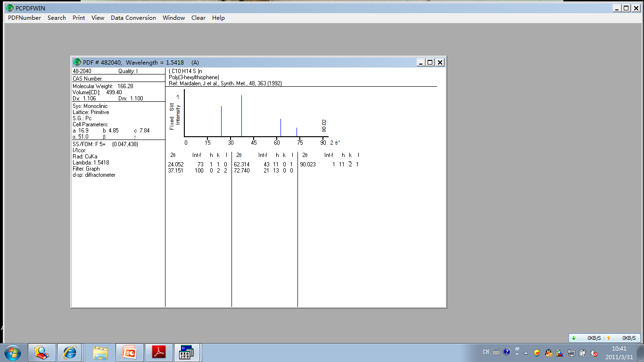The height and width of the screenshot is (362, 644).
Task: Click the orange upload speed arrow
Action: [x=609, y=338]
